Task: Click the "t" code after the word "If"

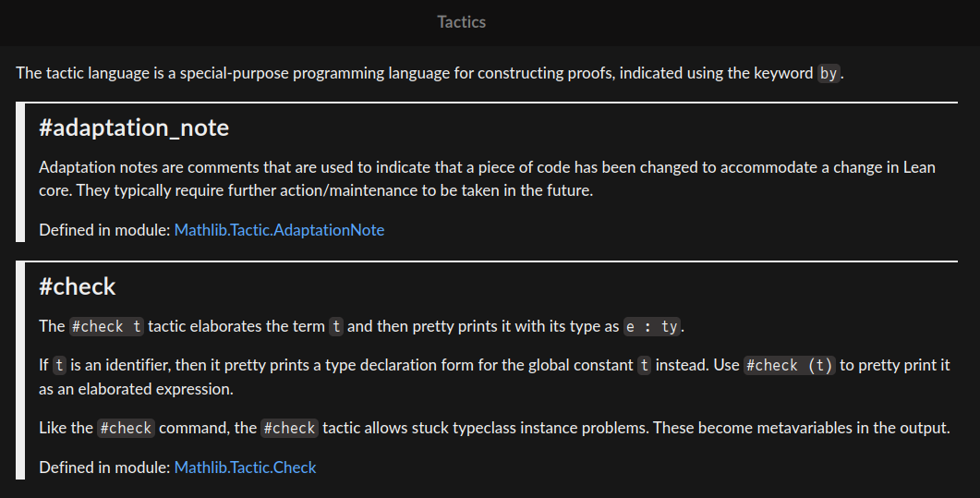Action: pyautogui.click(x=59, y=365)
